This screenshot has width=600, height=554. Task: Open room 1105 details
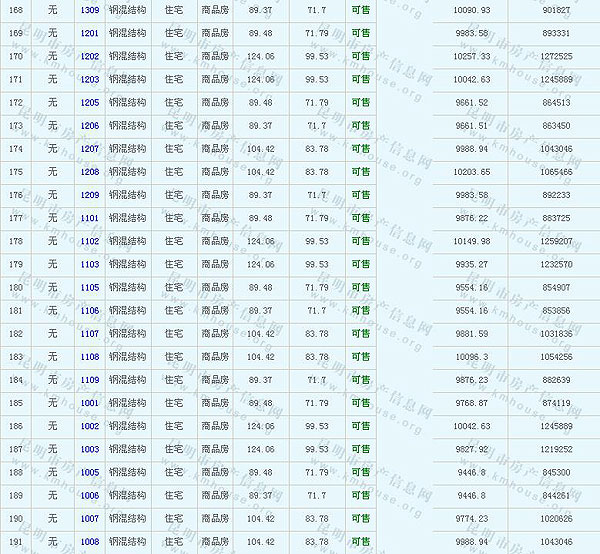(90, 288)
